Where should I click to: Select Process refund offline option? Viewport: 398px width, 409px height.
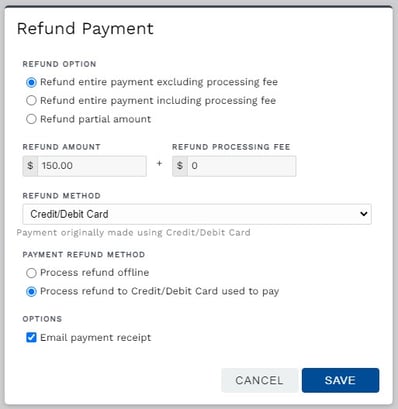pos(31,273)
